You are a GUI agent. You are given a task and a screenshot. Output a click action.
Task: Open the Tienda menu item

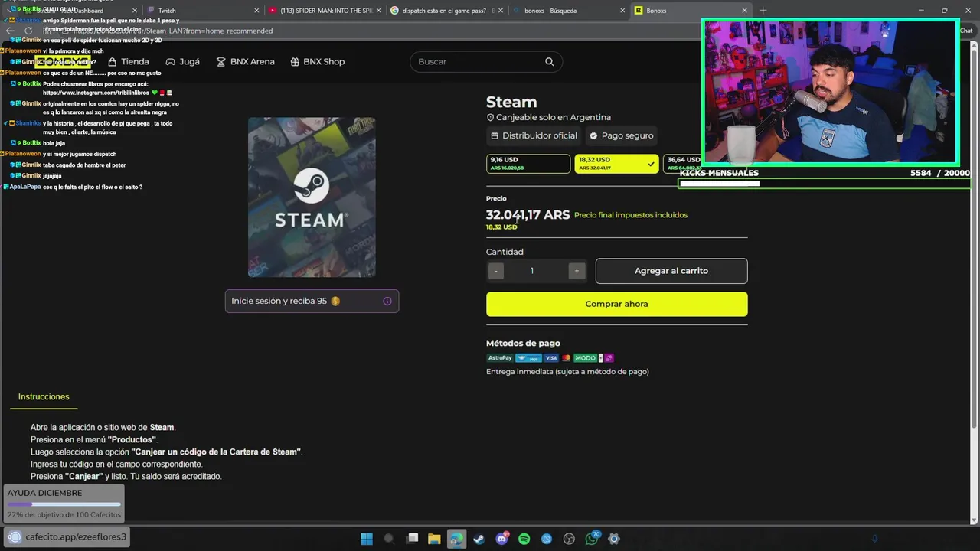point(128,61)
